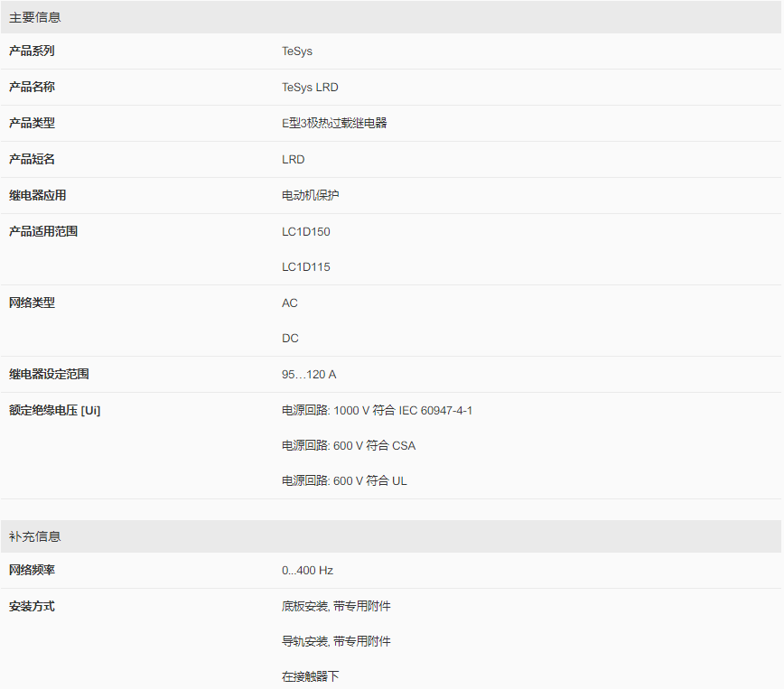Select LC1D150 in 产品适用范围
The image size is (784, 689).
click(306, 231)
